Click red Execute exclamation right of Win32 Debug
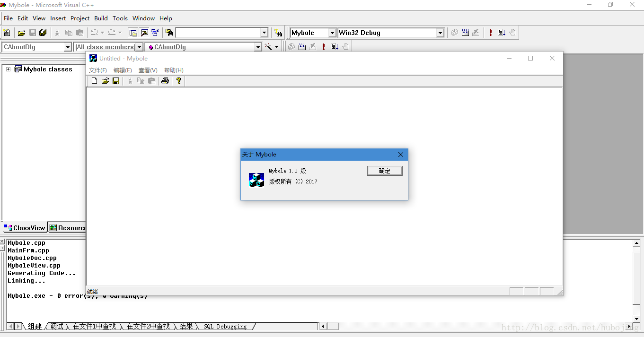Viewport: 644px width, 337px height. (x=491, y=33)
